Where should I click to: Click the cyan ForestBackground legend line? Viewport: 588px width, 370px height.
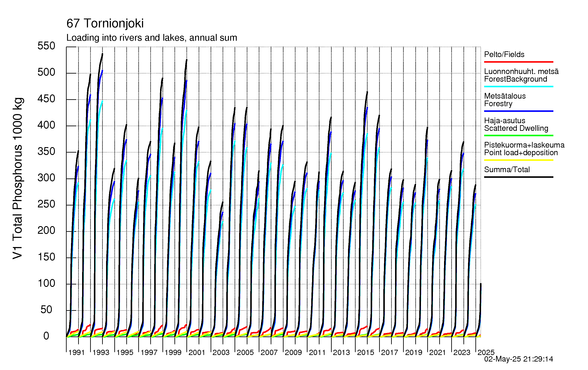[x=519, y=86]
